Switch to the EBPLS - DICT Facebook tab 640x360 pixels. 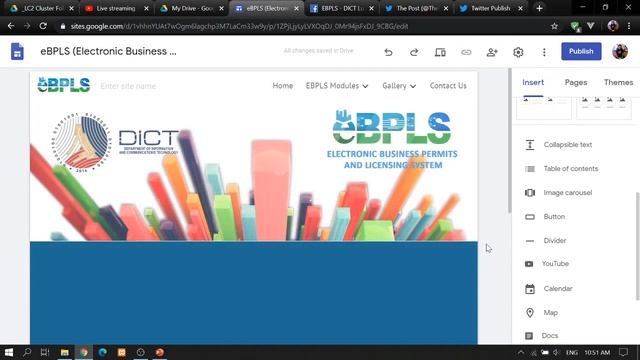point(342,8)
